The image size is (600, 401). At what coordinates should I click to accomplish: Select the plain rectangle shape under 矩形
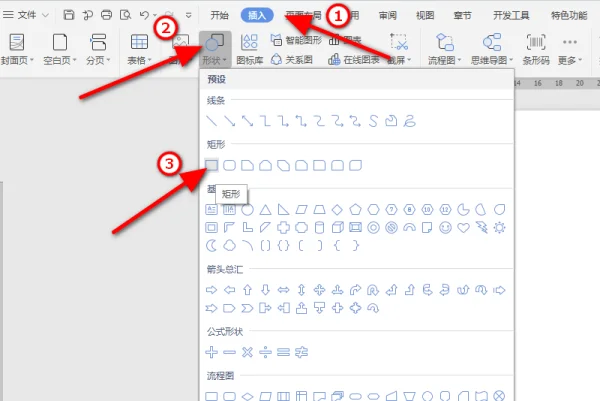point(212,165)
